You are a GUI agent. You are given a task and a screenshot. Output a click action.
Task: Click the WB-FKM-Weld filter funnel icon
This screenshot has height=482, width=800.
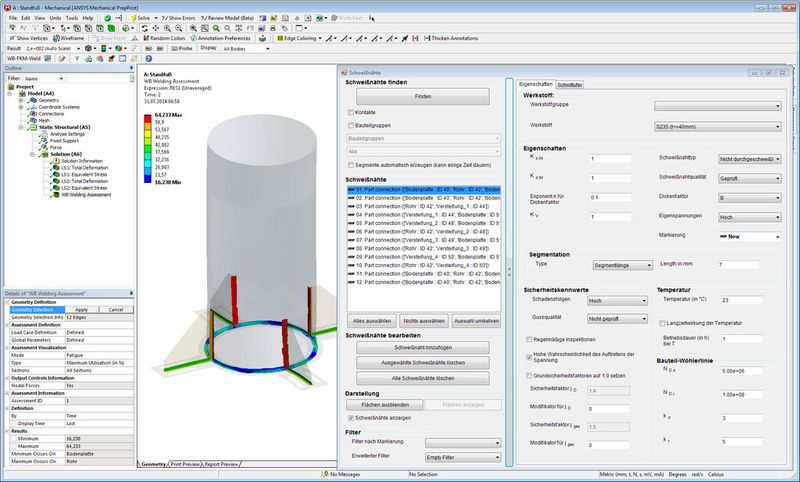[x=77, y=59]
